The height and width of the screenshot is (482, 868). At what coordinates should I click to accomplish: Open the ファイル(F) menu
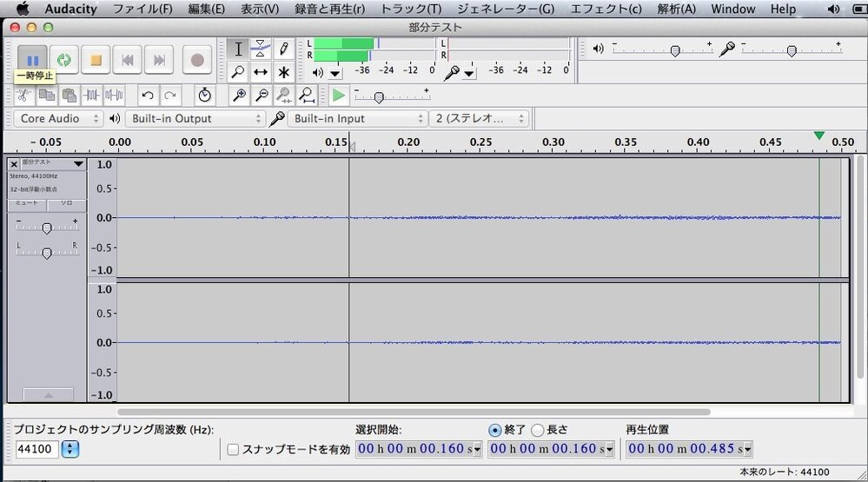pos(142,9)
